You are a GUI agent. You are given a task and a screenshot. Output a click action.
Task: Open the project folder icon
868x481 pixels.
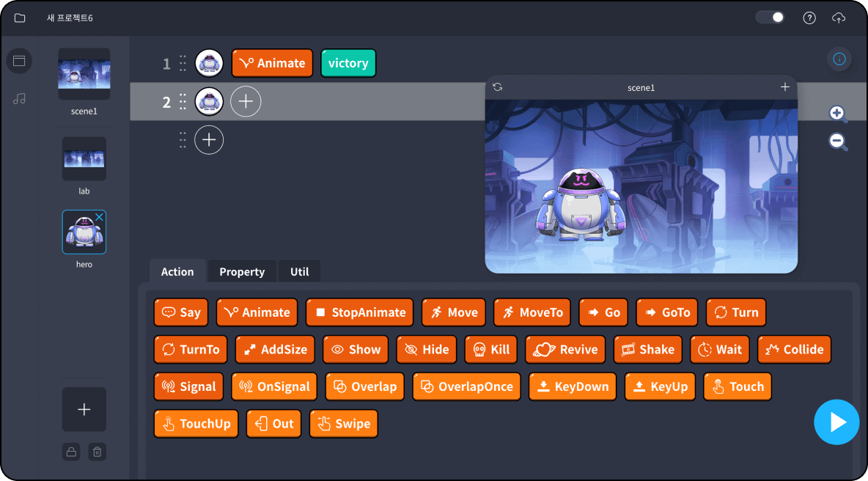coord(20,18)
